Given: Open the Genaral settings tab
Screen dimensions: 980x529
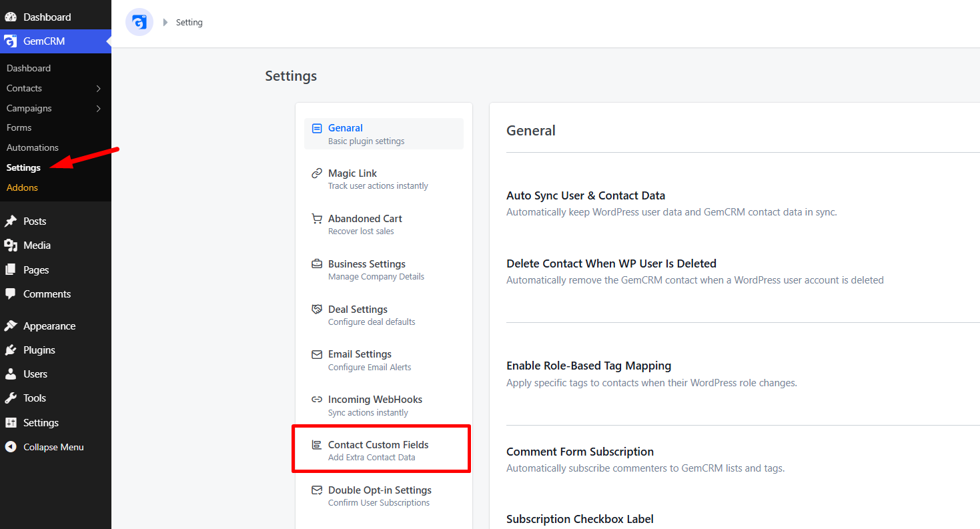Looking at the screenshot, I should tap(384, 134).
